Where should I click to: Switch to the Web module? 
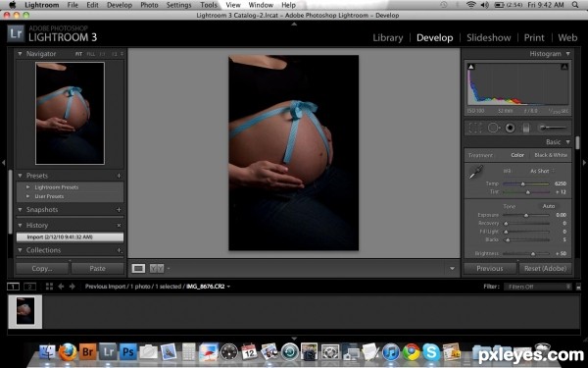click(567, 38)
